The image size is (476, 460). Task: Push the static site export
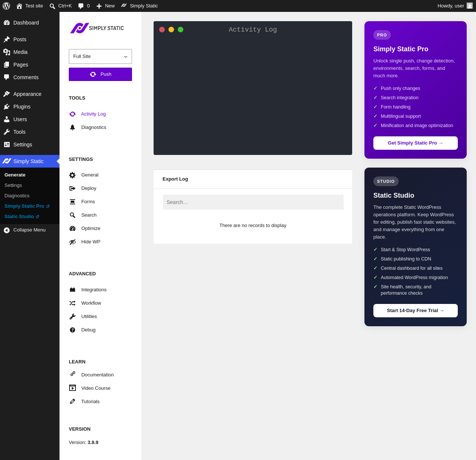coord(100,74)
